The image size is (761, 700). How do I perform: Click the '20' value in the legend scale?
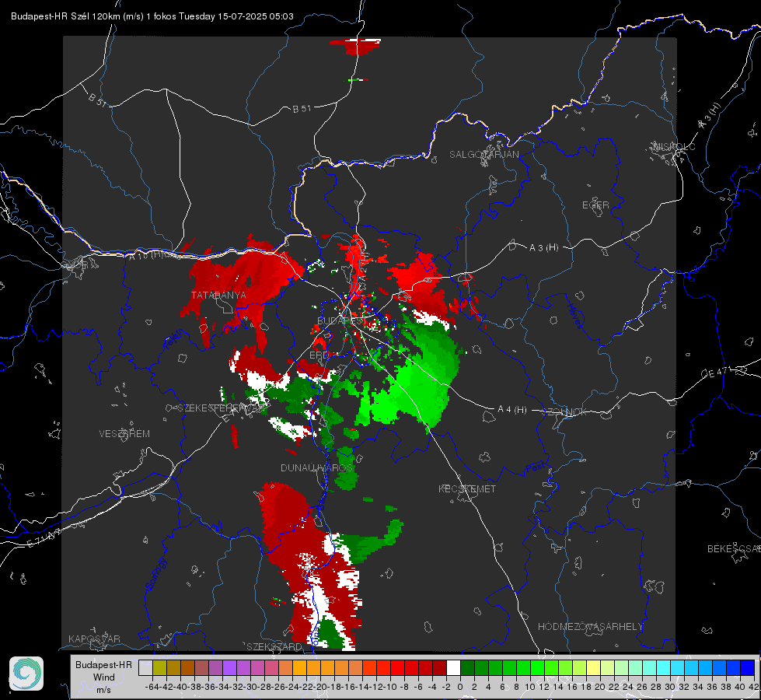coord(600,687)
